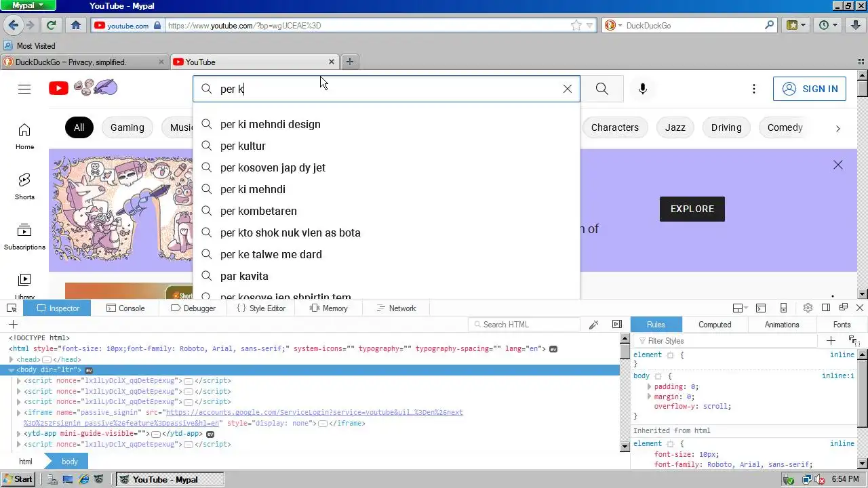The width and height of the screenshot is (868, 488).
Task: Open the search engine dropdown by DuckDuckGo icon
Action: (x=612, y=25)
